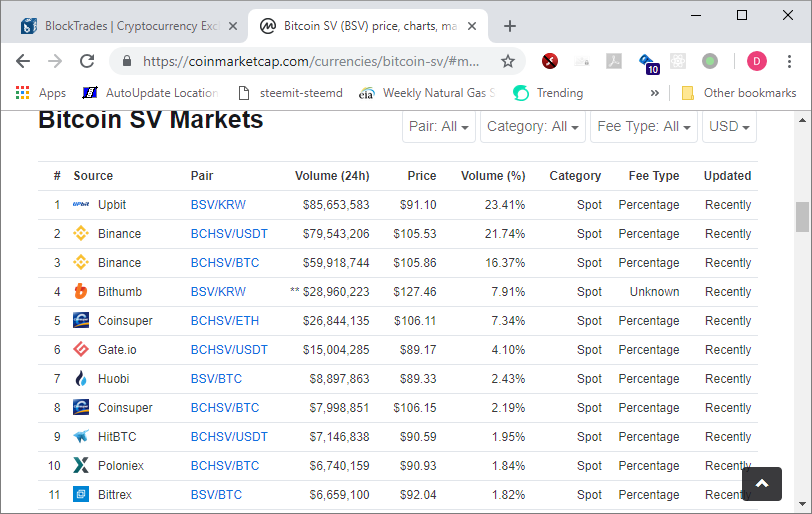Open the Weekly Natural Gas bookmark

click(x=427, y=93)
